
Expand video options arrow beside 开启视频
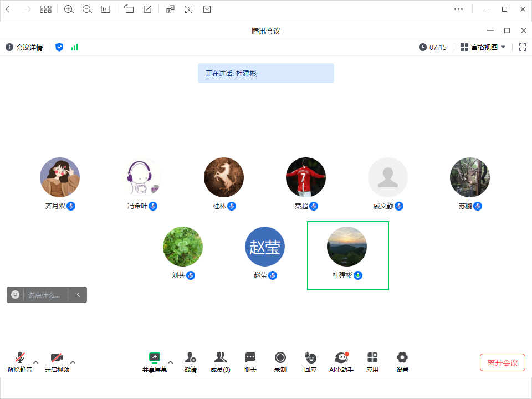pyautogui.click(x=73, y=362)
